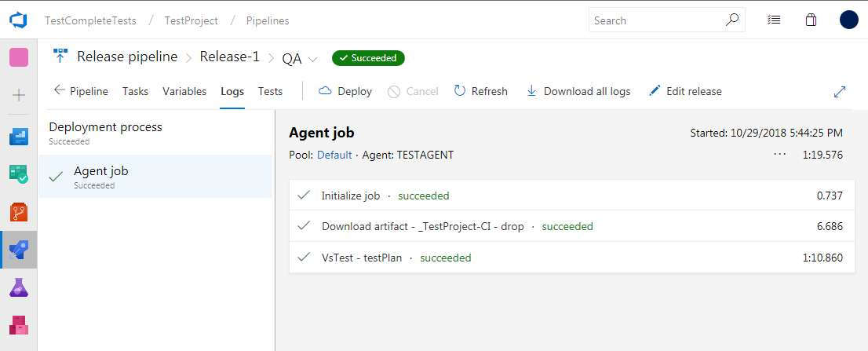
Task: Click the 6.686 duration value
Action: (830, 226)
